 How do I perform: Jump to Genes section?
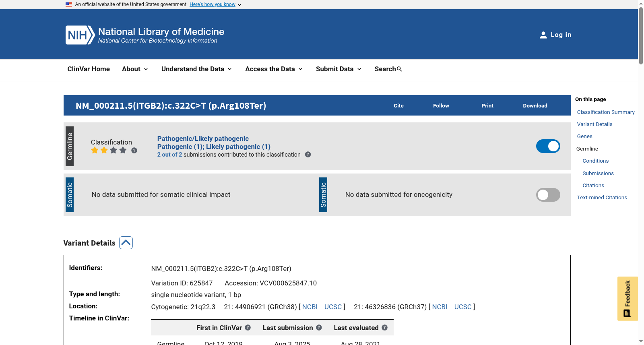click(584, 136)
